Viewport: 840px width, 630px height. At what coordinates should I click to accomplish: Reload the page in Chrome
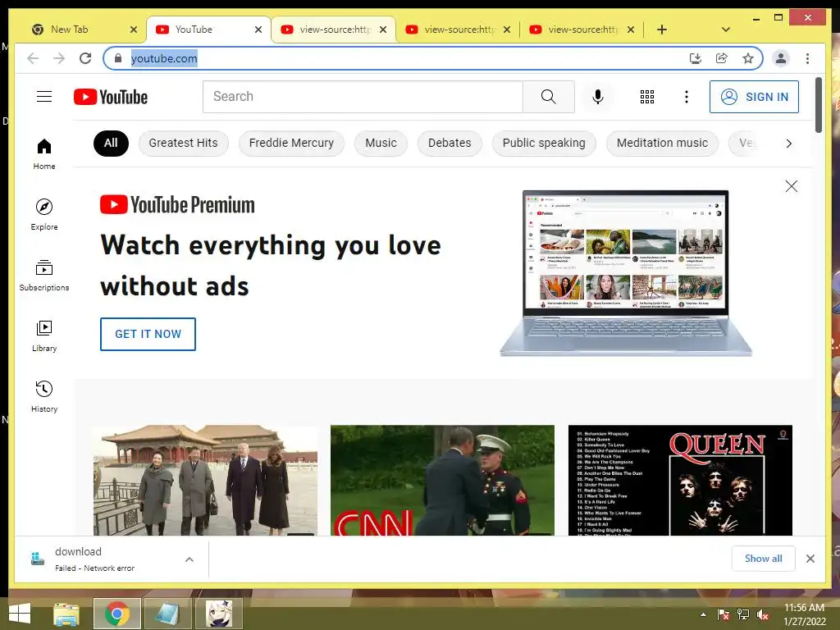coord(85,58)
